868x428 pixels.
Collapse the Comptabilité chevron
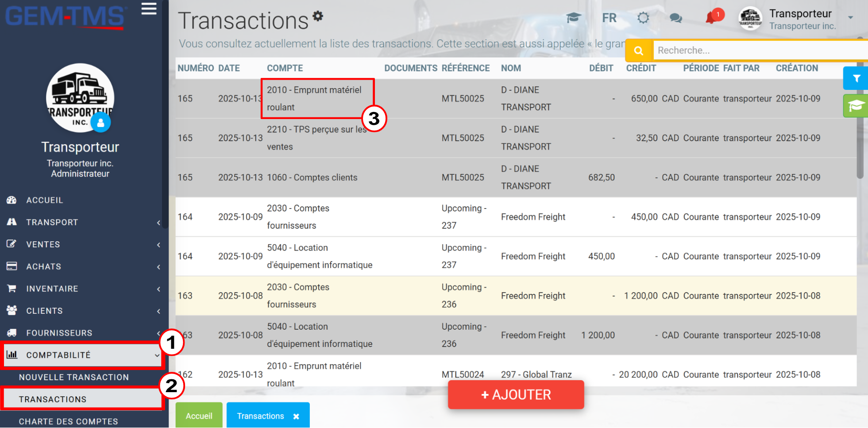157,355
